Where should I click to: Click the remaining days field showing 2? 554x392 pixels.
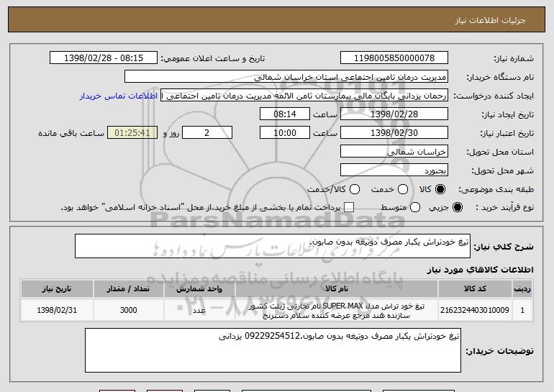point(207,133)
